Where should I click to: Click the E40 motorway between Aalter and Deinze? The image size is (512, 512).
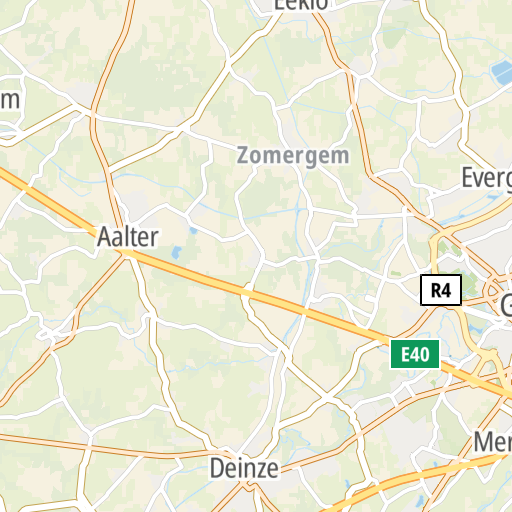click(187, 272)
